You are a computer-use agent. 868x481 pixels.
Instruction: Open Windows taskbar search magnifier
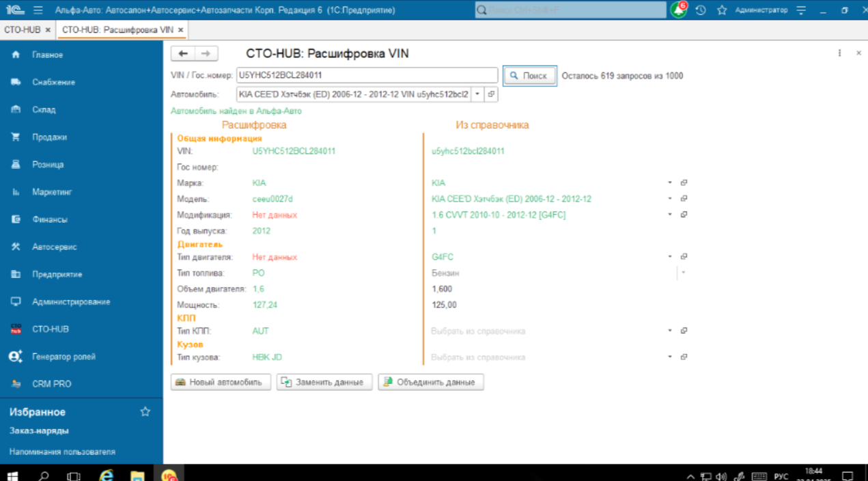pyautogui.click(x=43, y=476)
